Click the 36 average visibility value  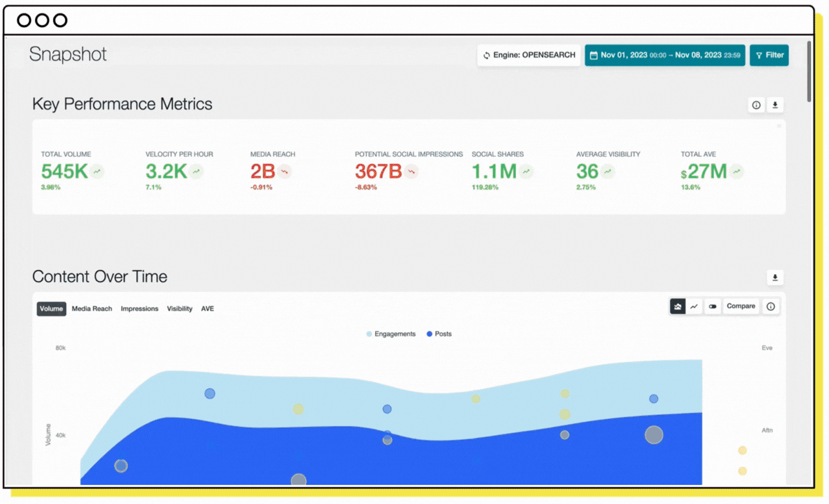click(x=587, y=171)
